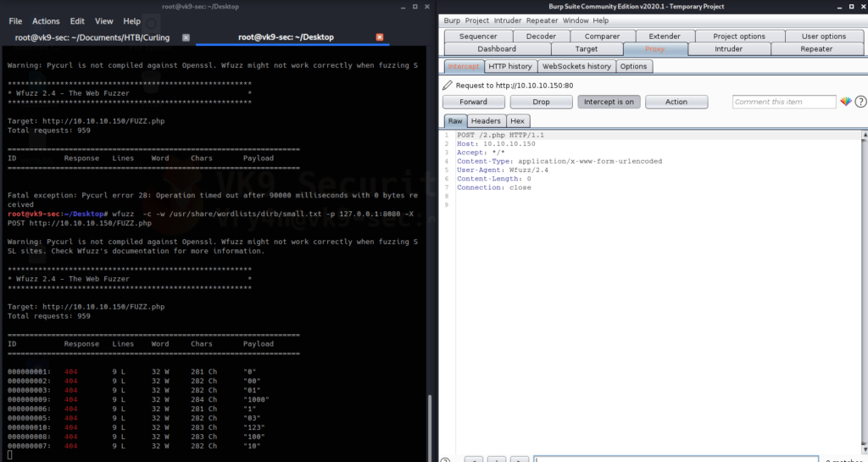Click the request editor vertical scrollbar
The height and width of the screenshot is (462, 868).
(x=865, y=292)
